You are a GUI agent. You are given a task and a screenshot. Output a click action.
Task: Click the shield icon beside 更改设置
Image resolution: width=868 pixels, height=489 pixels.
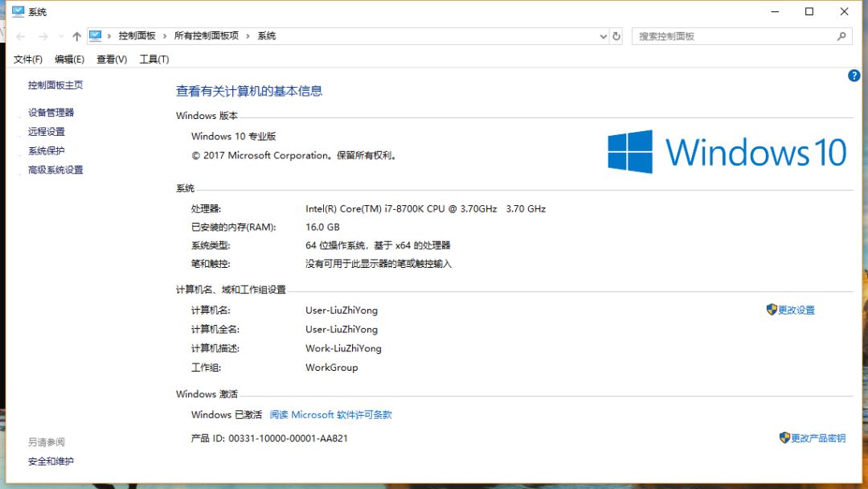772,310
